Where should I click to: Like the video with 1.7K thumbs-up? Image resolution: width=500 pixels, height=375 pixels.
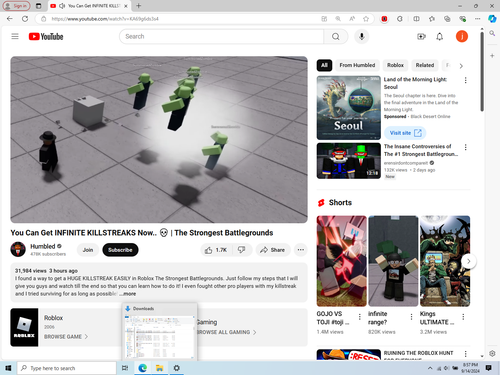[216, 250]
